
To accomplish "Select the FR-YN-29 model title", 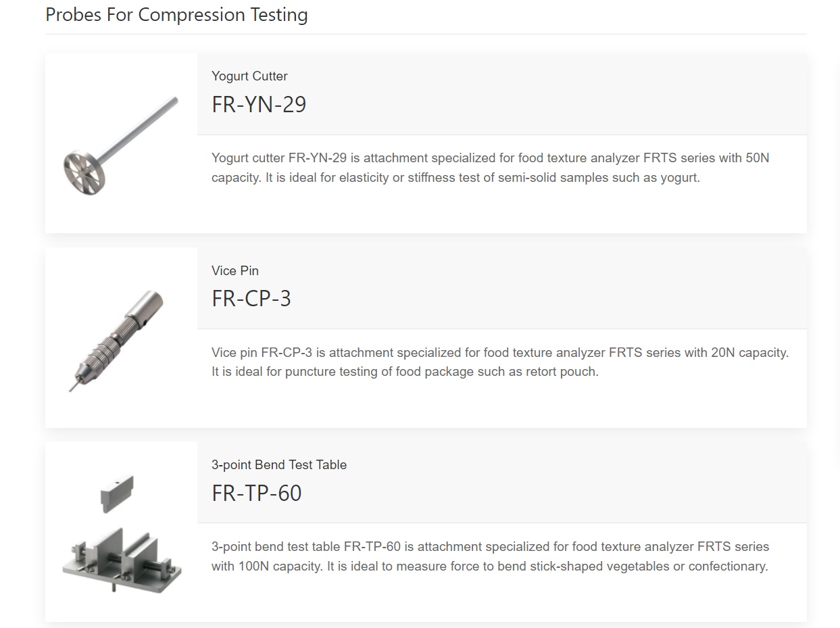I will tap(259, 105).
